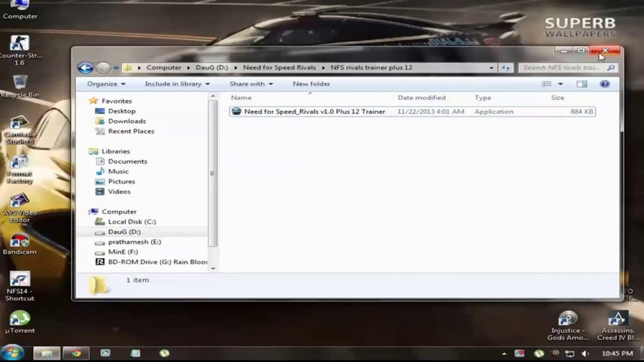
Task: Click navigation pane scroll down arrow
Action: [x=213, y=268]
